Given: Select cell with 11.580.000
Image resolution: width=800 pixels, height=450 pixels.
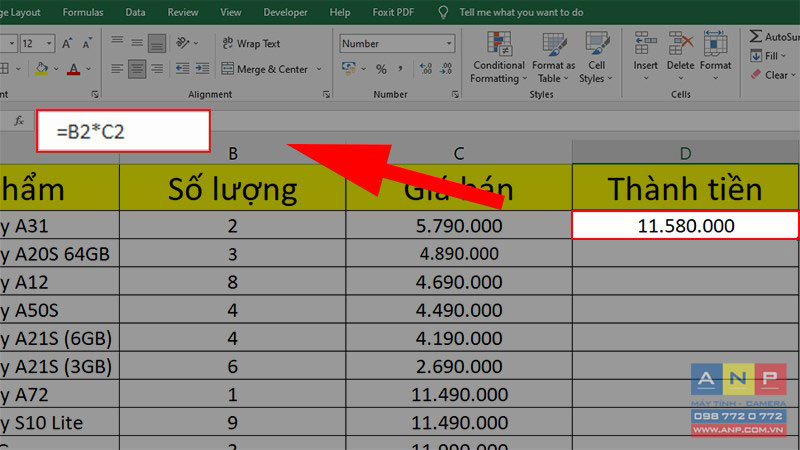Looking at the screenshot, I should click(x=685, y=226).
